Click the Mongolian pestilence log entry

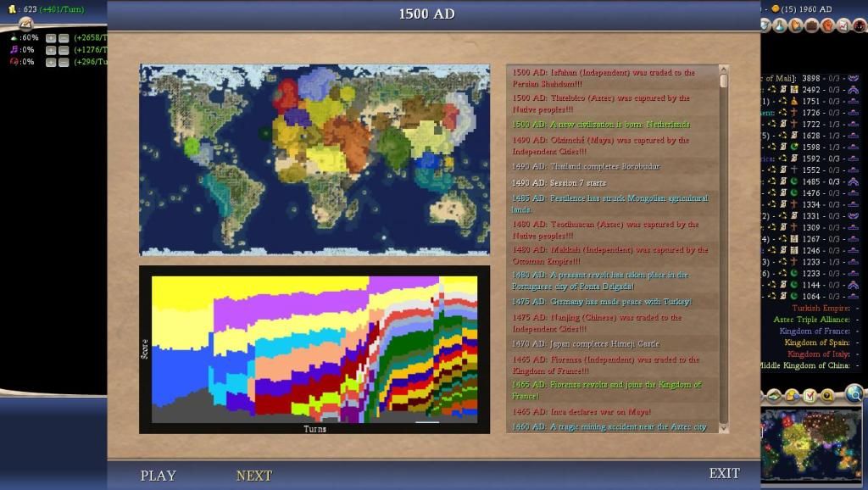pos(610,203)
